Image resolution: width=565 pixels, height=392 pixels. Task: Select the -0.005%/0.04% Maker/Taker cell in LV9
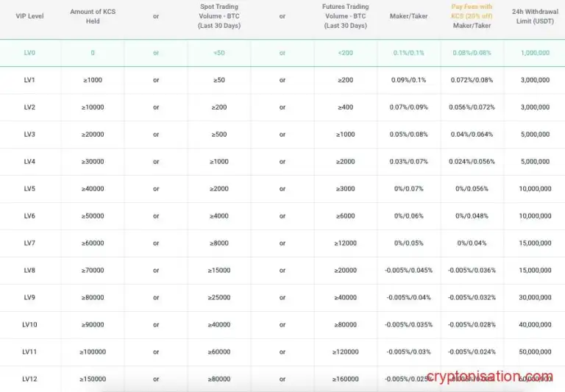coord(408,298)
